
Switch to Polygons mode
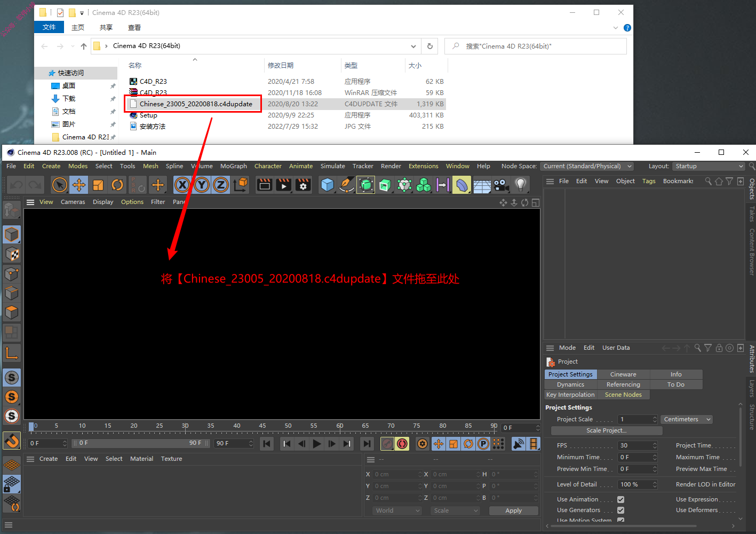(x=12, y=312)
